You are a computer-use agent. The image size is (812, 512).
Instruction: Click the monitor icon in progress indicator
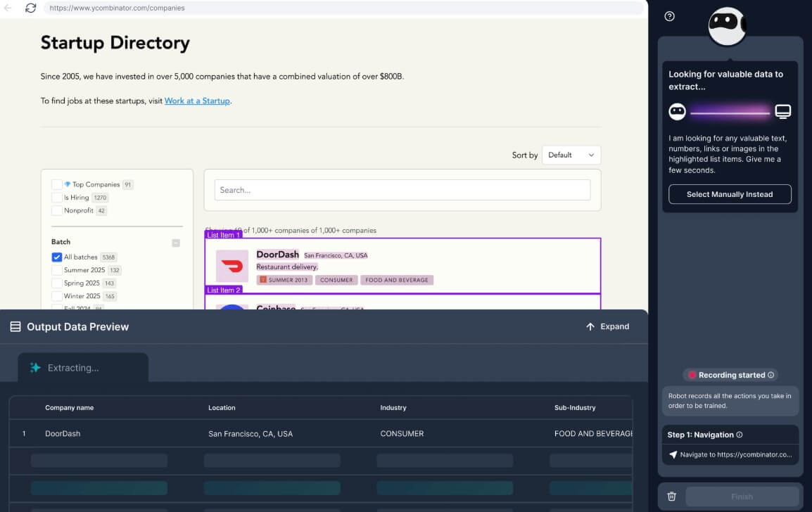coord(782,111)
